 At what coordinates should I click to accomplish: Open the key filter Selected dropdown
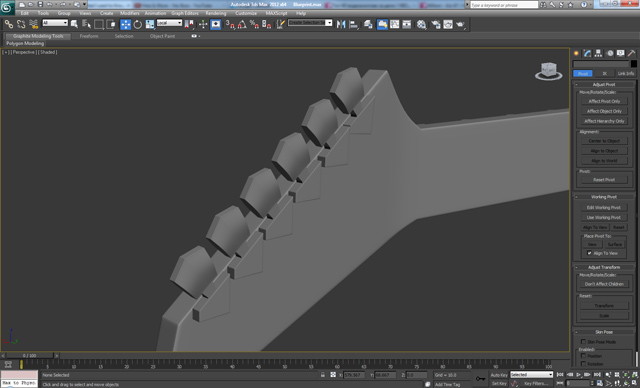tap(531, 375)
